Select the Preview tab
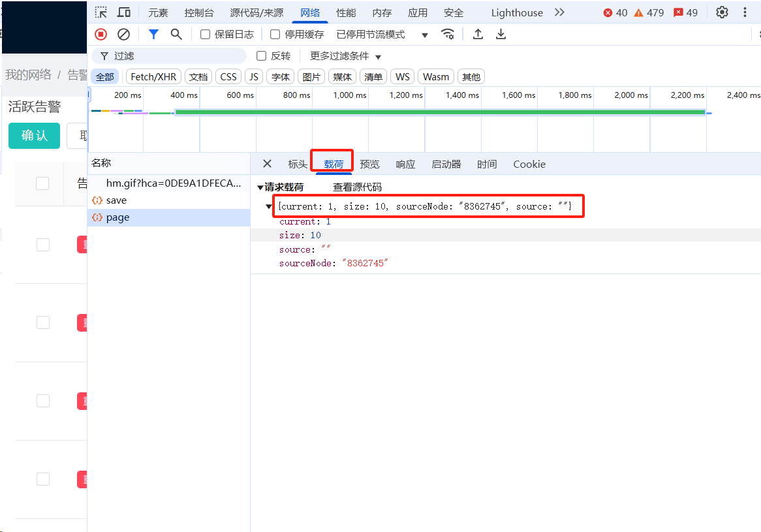Image resolution: width=761 pixels, height=532 pixels. [x=370, y=164]
